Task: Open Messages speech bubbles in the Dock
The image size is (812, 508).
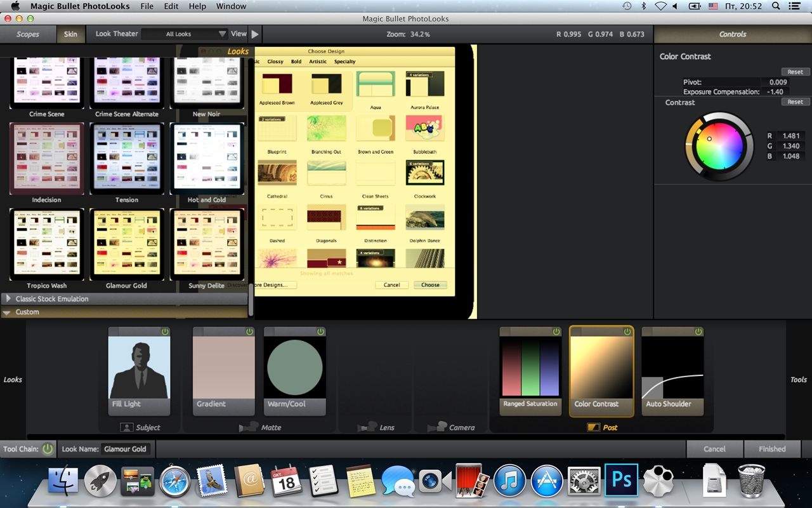Action: [398, 482]
